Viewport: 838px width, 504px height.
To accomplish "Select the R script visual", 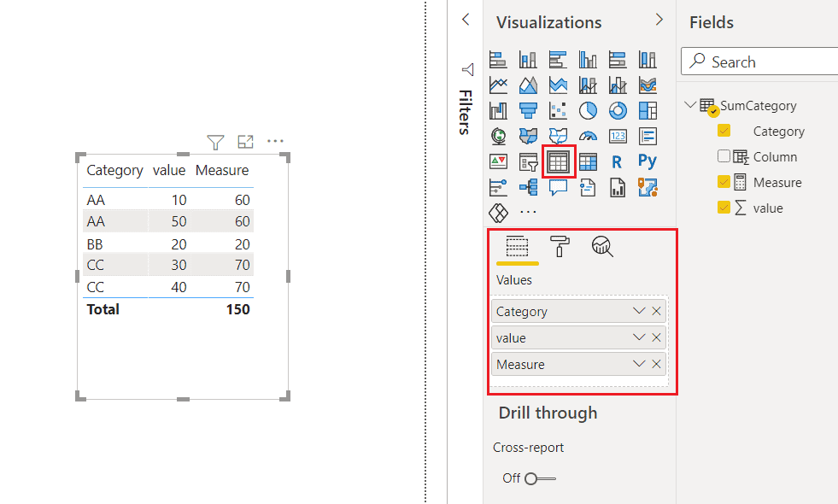I will pyautogui.click(x=616, y=161).
